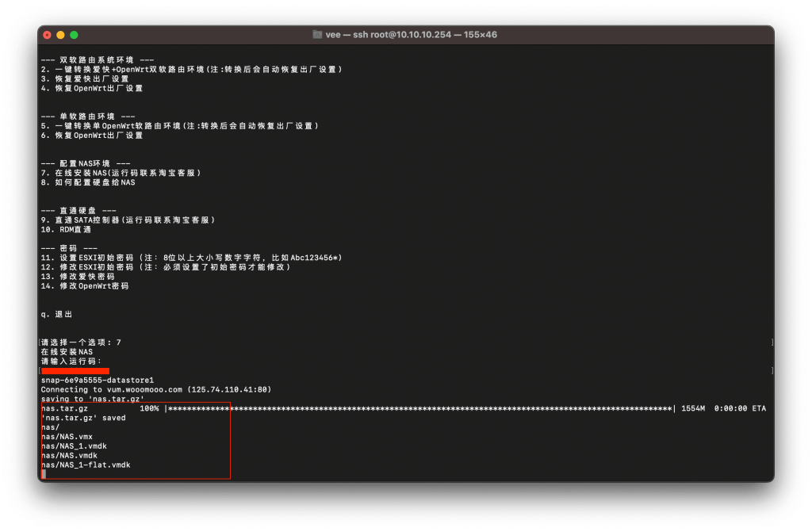Click the 'nas/NAS_1-flat.vmdk' output line
The height and width of the screenshot is (532, 812).
[x=86, y=465]
